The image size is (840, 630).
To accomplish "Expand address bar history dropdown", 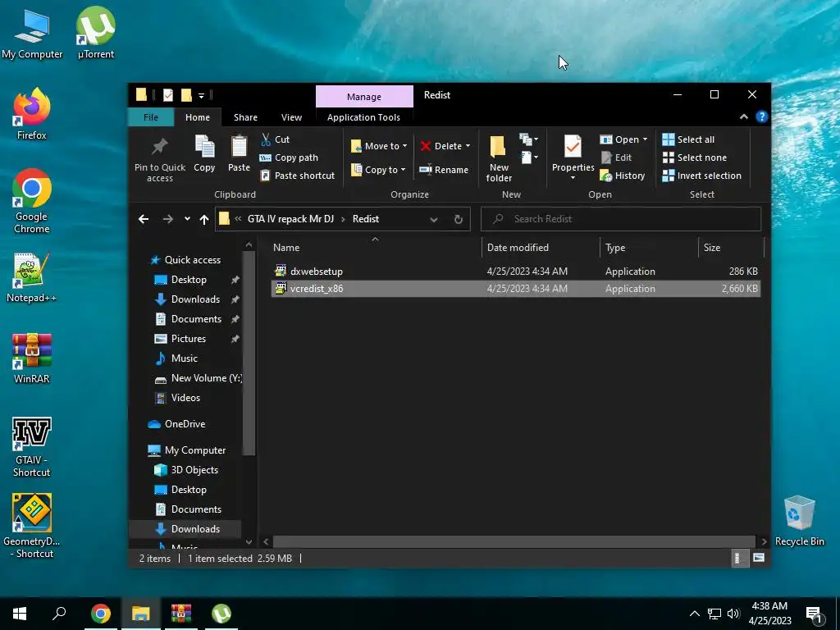I will [434, 219].
